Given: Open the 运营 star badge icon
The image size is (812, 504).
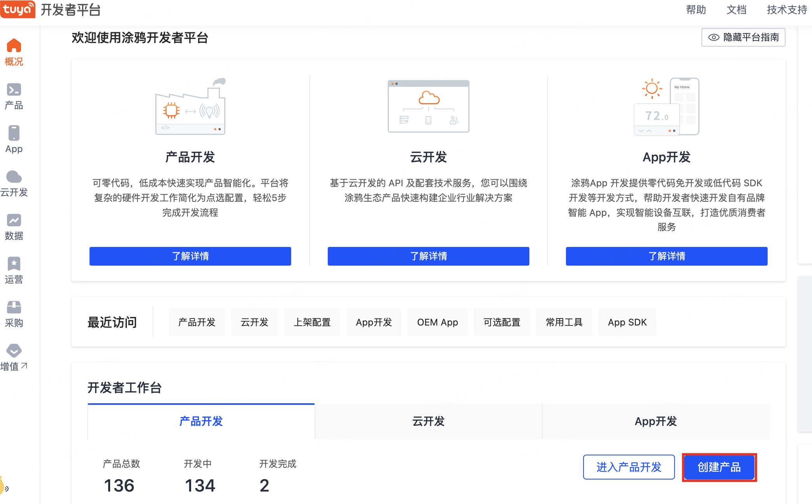Looking at the screenshot, I should click(x=14, y=264).
